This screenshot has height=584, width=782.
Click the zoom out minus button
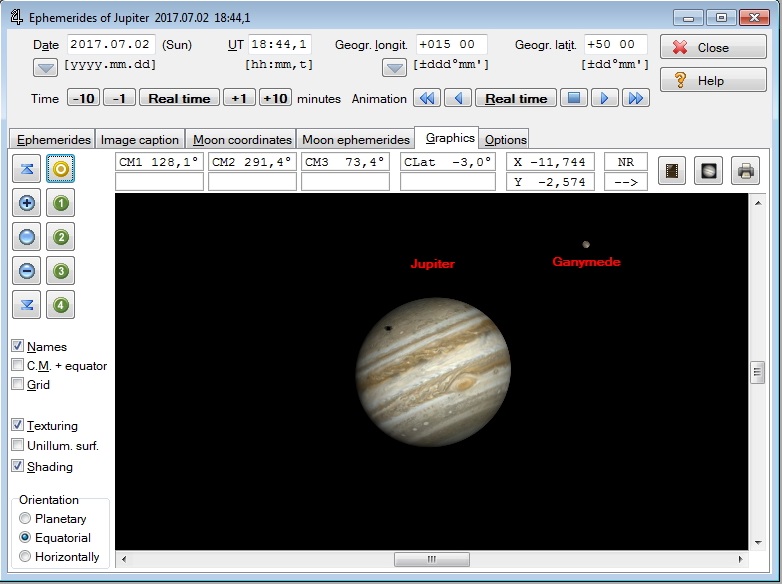[27, 271]
